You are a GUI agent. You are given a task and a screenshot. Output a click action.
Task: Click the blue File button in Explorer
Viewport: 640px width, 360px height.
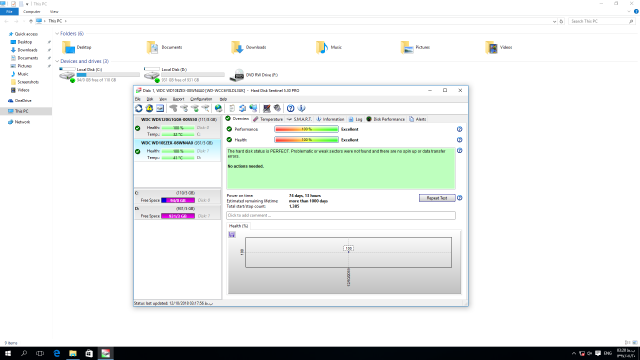tap(9, 12)
